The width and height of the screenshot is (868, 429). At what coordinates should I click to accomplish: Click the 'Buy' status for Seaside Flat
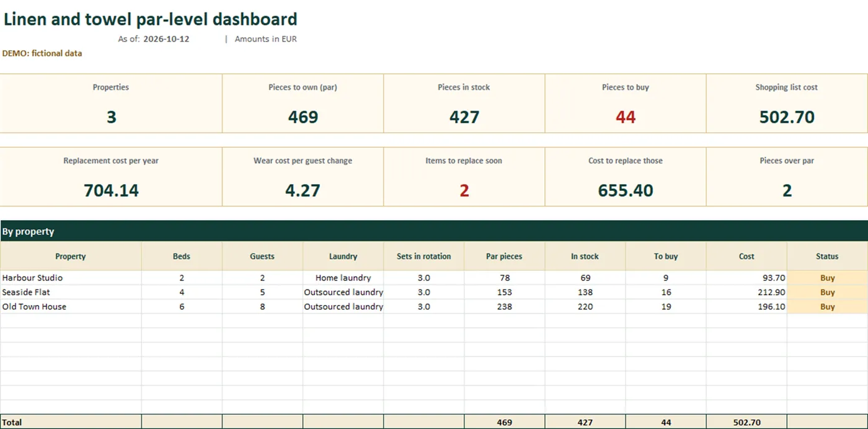click(x=827, y=292)
